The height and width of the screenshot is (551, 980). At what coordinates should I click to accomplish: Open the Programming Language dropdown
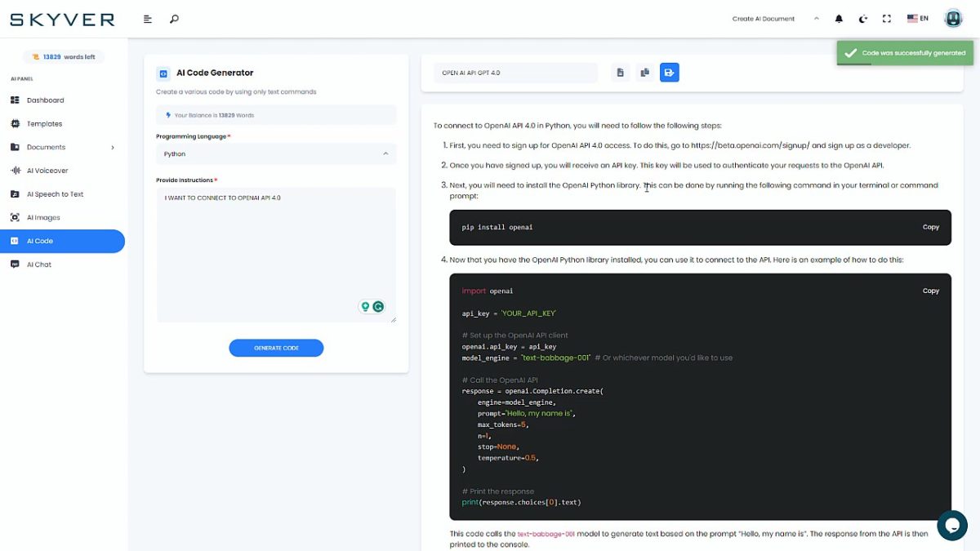[x=276, y=153]
